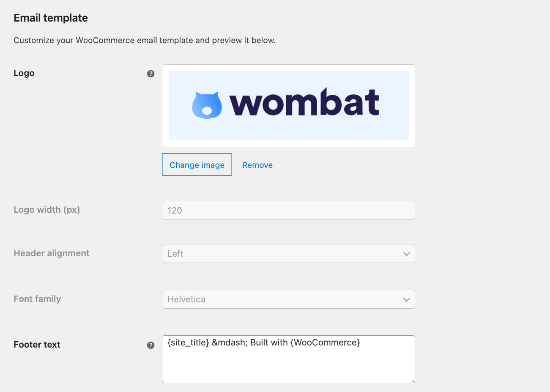Click the Header alignment dropdown chevron

[x=406, y=254]
